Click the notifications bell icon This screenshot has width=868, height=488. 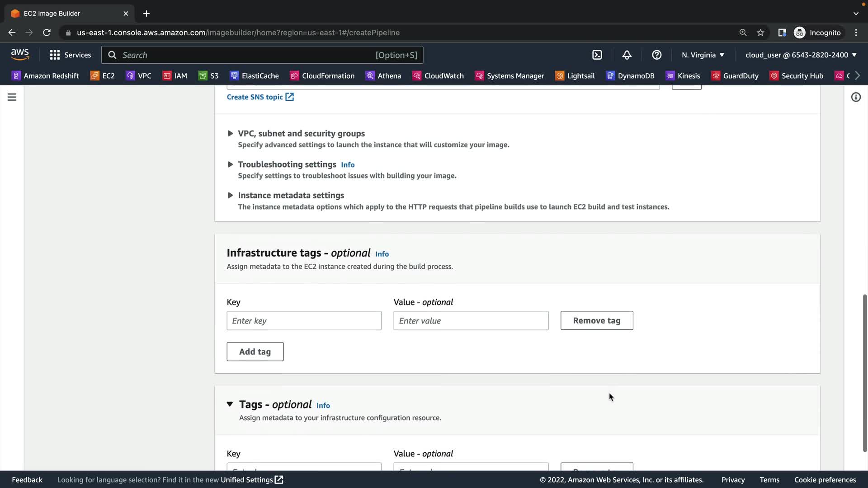(x=627, y=55)
